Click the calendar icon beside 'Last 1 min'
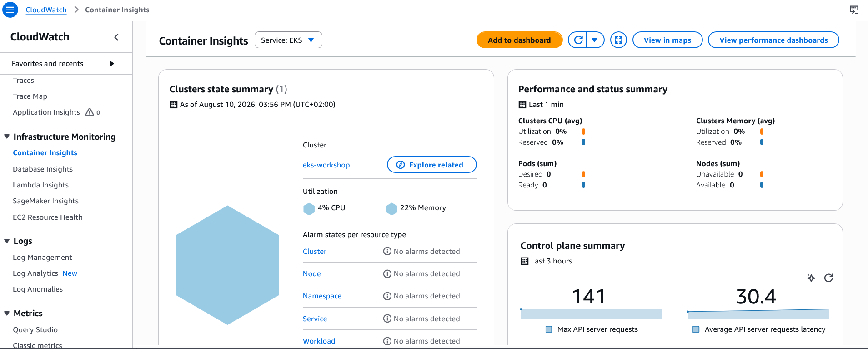 tap(522, 105)
